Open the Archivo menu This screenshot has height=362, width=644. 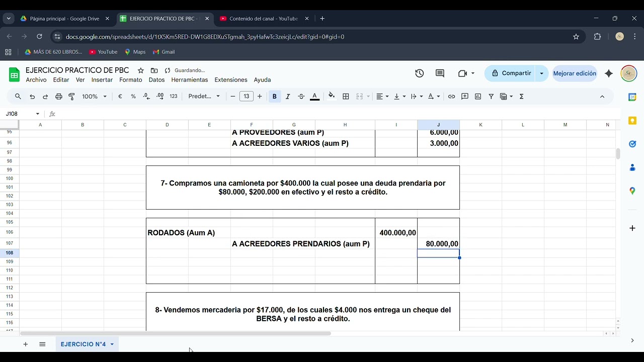(36, 80)
